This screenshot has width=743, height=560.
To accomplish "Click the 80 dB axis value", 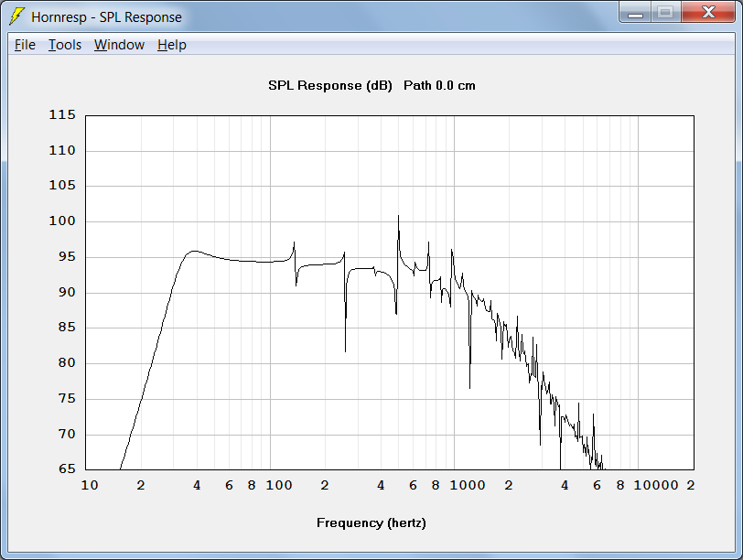I will [67, 363].
